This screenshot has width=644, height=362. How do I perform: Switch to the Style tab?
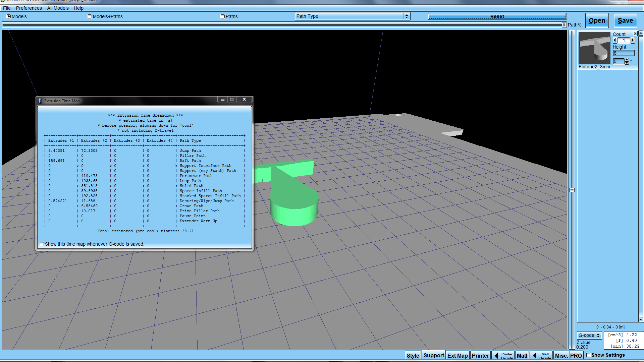point(413,356)
